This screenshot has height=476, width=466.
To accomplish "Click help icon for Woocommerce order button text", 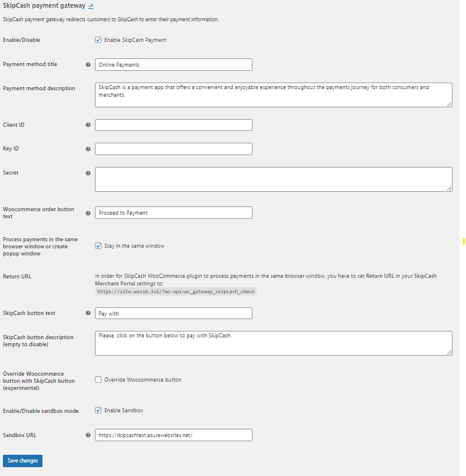I will tap(88, 213).
